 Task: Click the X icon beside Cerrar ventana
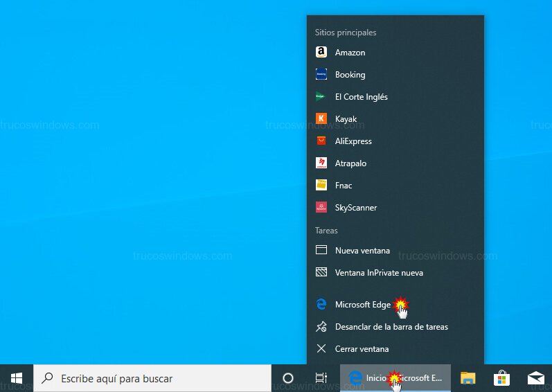(x=321, y=348)
